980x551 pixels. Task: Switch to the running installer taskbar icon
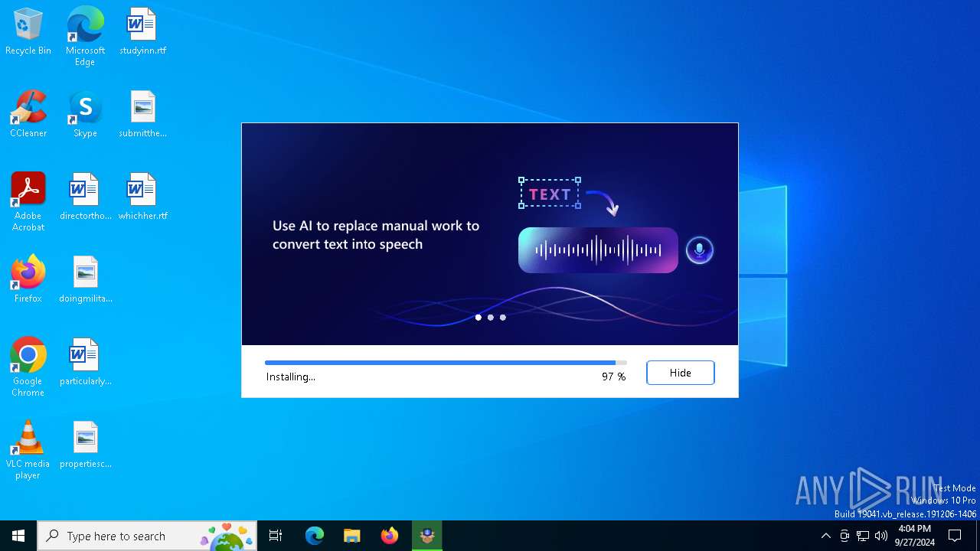(427, 536)
